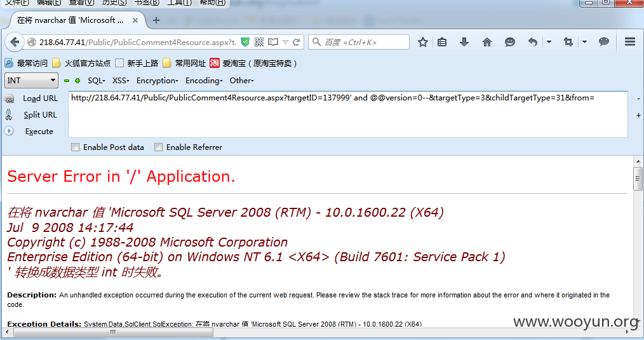Screen dimensions: 644x340
Task: Click the 'Server Error in '/' Application.' heading
Action: click(x=121, y=177)
